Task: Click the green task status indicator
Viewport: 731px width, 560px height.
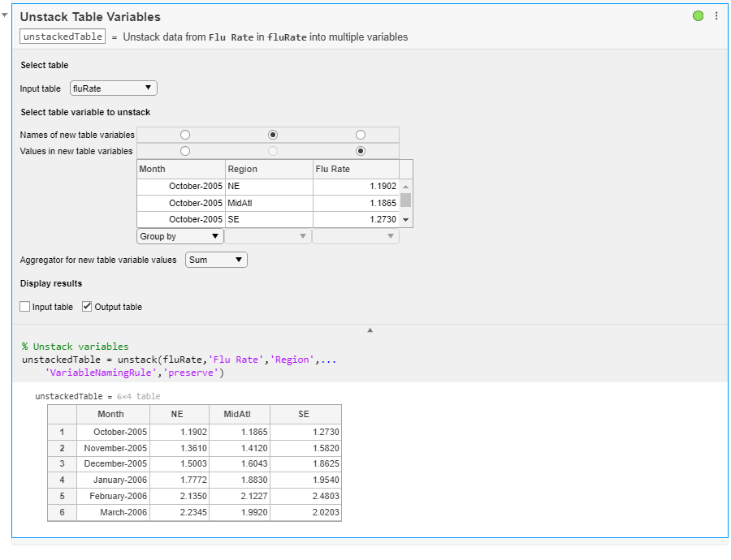Action: [699, 16]
